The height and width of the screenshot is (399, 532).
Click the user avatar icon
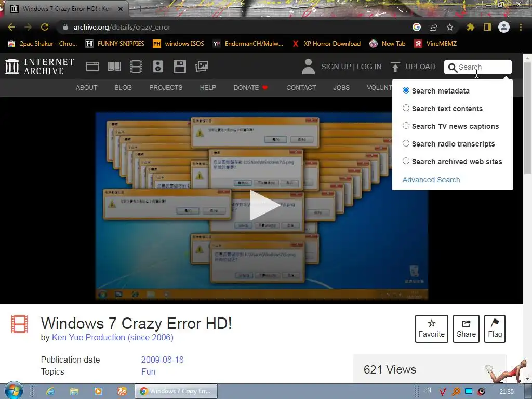pyautogui.click(x=309, y=66)
